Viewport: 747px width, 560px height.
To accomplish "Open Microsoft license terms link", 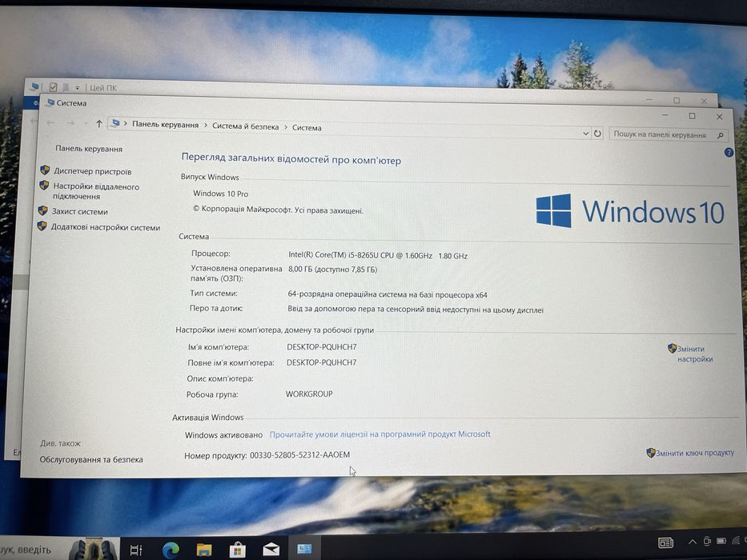I will 380,434.
